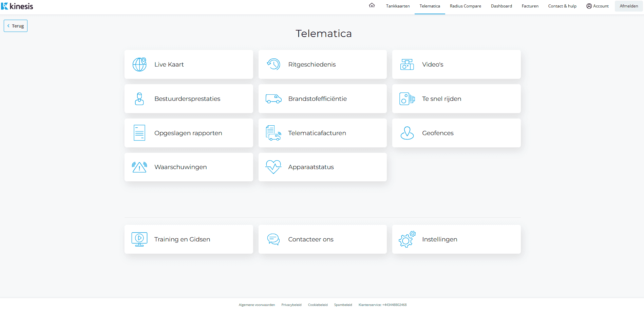
Task: Go to home via the house icon
Action: pyautogui.click(x=372, y=5)
